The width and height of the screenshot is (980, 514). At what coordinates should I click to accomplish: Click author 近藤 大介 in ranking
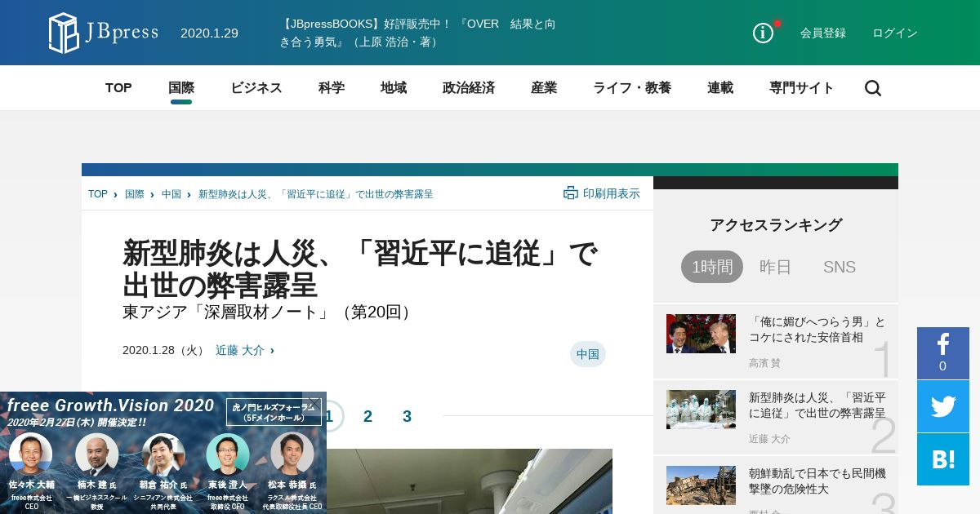(770, 439)
